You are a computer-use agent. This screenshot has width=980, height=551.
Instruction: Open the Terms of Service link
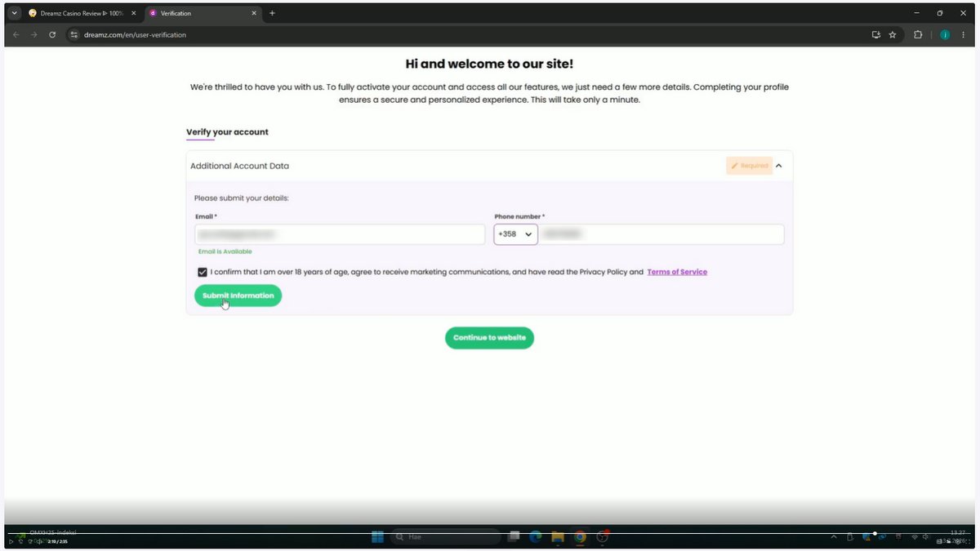point(677,272)
